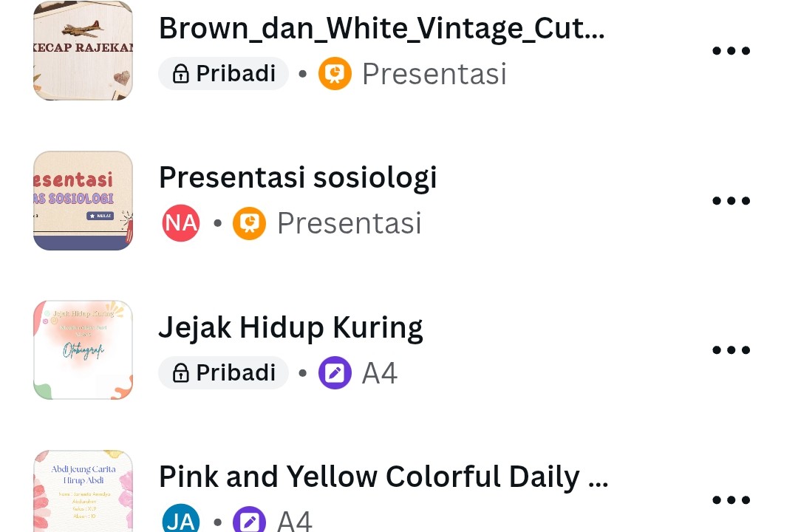Click the A4 icon for Pink and Yellow design
The image size is (798, 532).
coord(249,519)
